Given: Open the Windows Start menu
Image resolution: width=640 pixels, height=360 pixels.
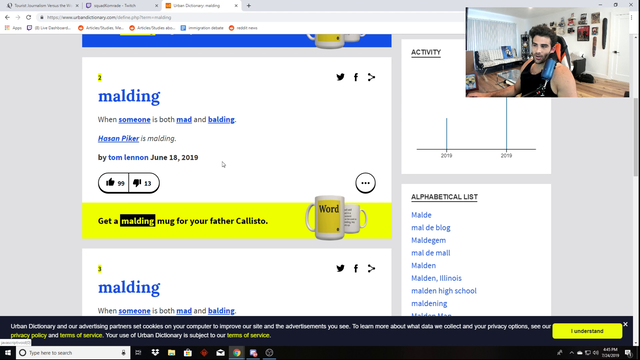Looking at the screenshot, I should 8,353.
